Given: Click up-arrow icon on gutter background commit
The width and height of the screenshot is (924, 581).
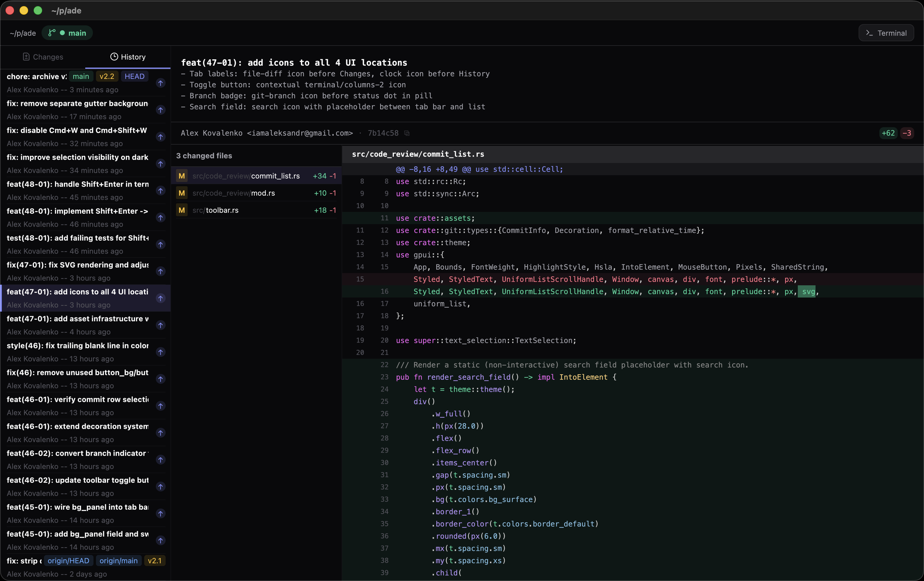Looking at the screenshot, I should click(x=161, y=110).
